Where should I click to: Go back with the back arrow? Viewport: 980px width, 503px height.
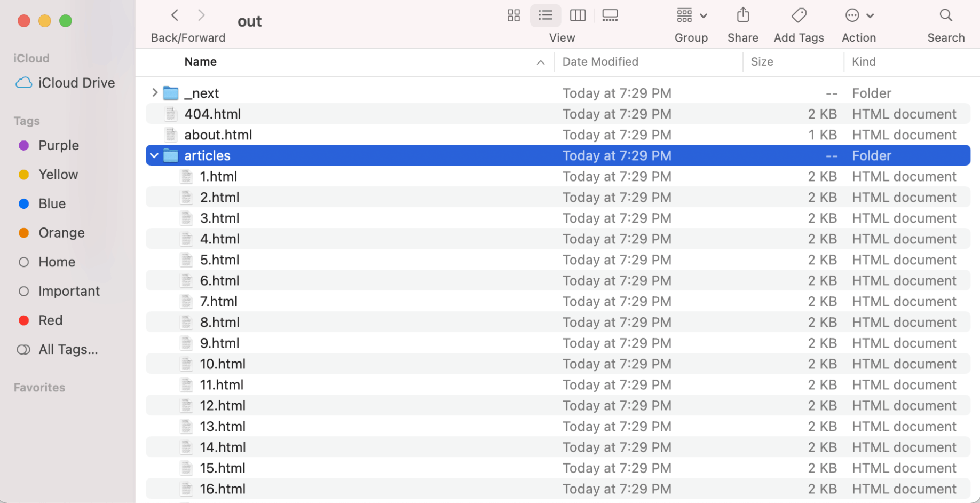(175, 15)
